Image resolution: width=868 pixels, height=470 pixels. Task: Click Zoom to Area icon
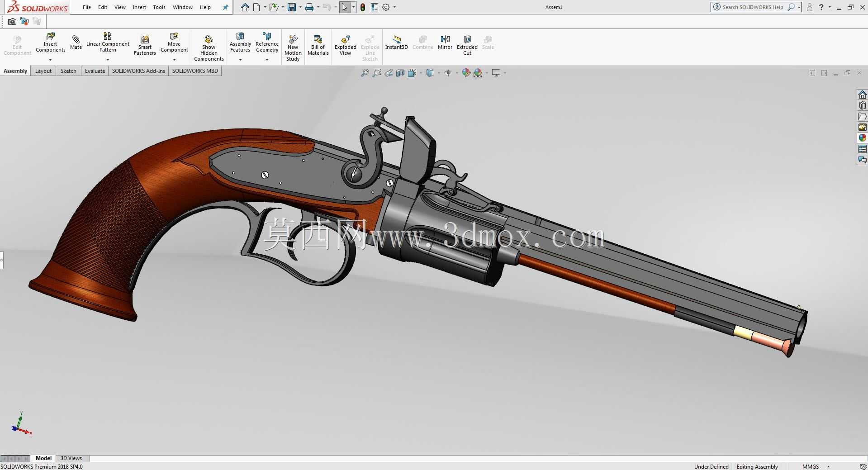(x=376, y=73)
